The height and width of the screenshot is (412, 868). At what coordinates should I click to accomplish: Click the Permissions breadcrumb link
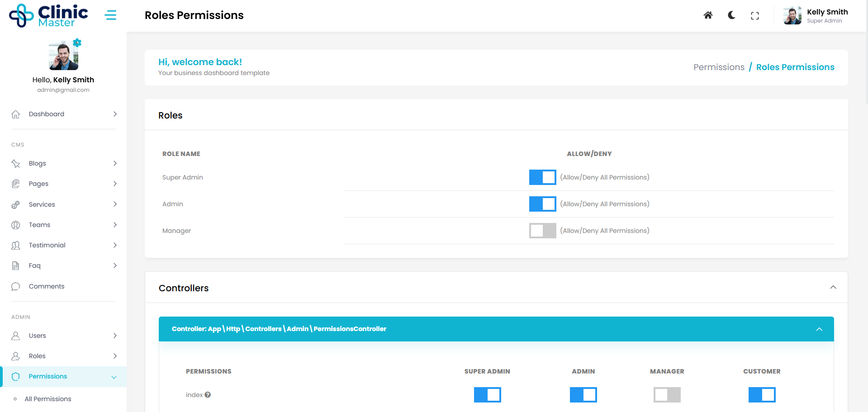tap(719, 67)
